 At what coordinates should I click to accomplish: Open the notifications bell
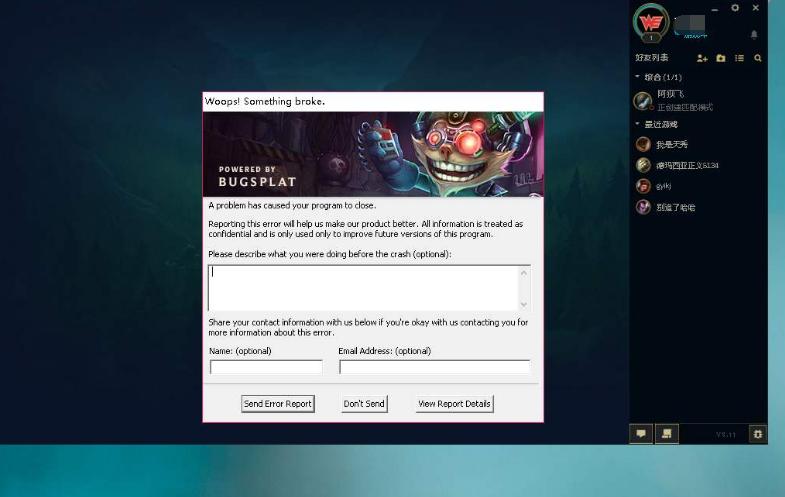[x=754, y=34]
